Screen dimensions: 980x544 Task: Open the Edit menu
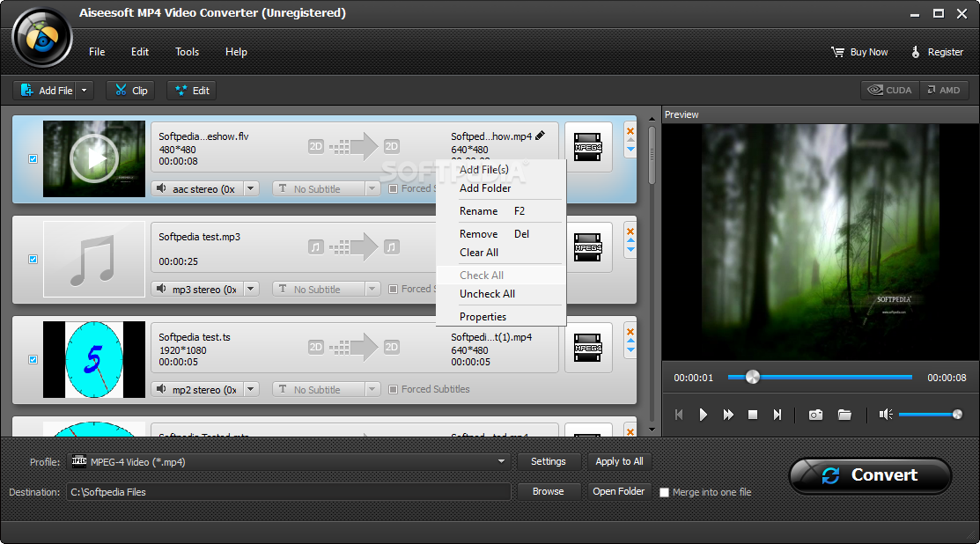click(x=140, y=52)
